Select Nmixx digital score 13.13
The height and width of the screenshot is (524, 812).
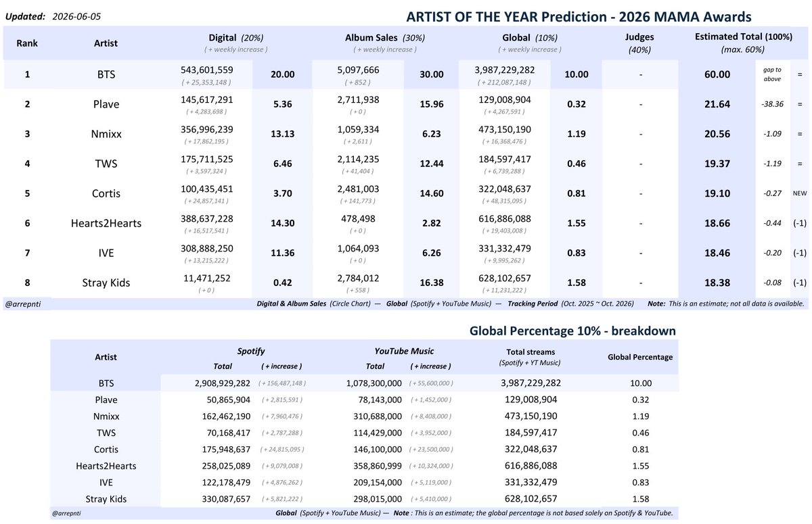coord(281,134)
